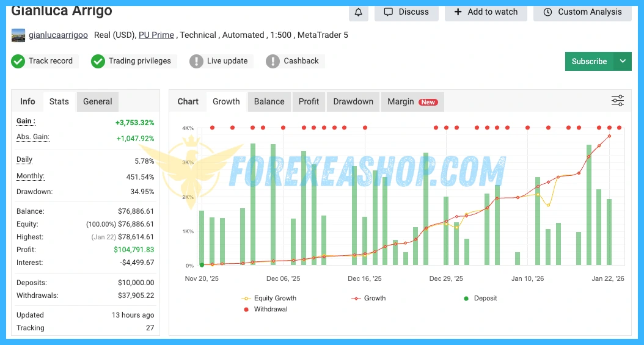Select the General tab in stats panel
The height and width of the screenshot is (345, 644).
98,102
